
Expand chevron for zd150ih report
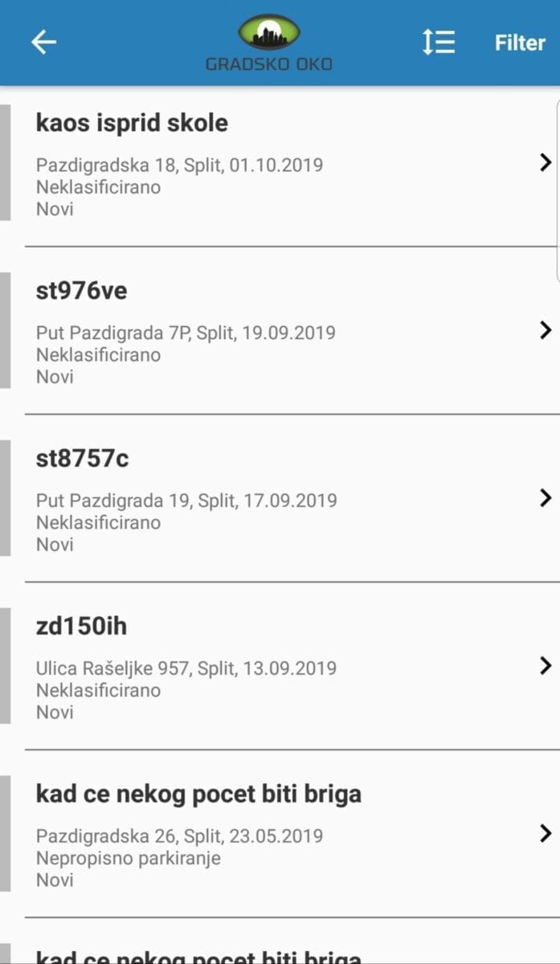tap(546, 665)
